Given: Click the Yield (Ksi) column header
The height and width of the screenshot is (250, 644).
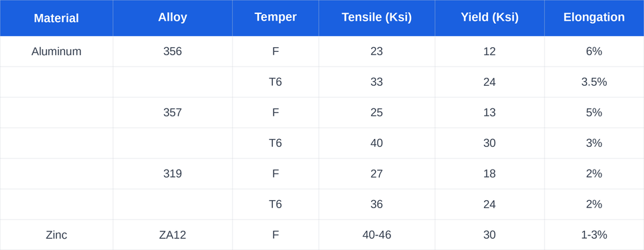Looking at the screenshot, I should click(x=489, y=18).
